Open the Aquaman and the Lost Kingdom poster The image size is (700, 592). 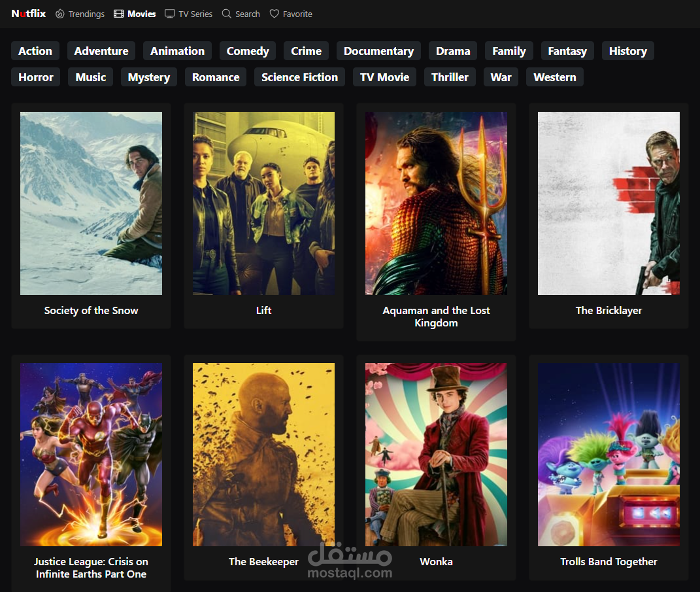click(436, 203)
